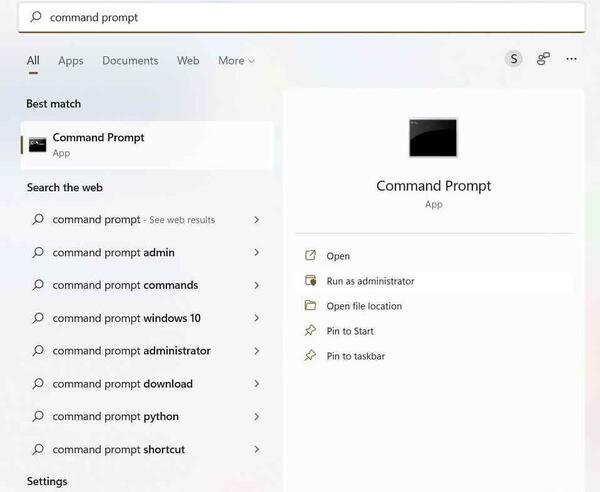Select 'command prompt windows 10' suggestion
This screenshot has width=600, height=492.
click(147, 318)
